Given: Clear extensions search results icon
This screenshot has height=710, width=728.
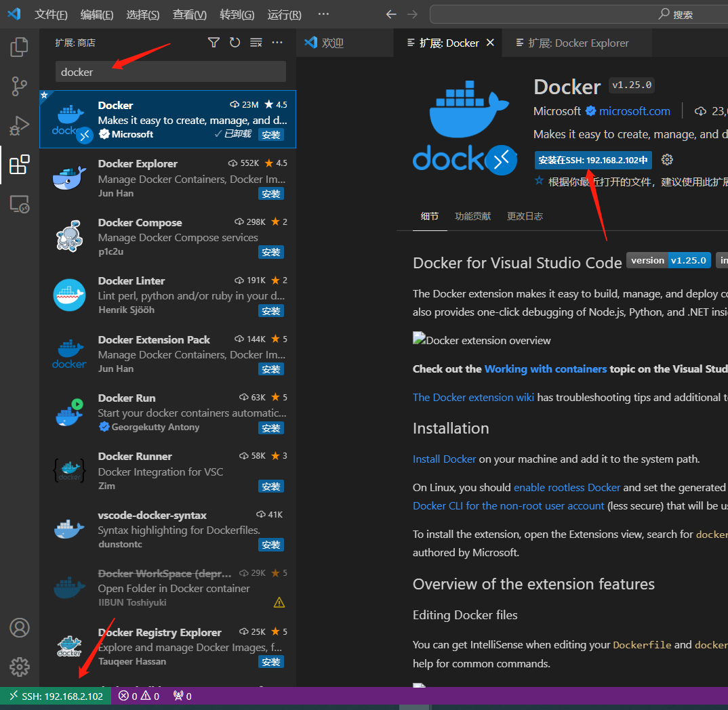Looking at the screenshot, I should [x=256, y=43].
